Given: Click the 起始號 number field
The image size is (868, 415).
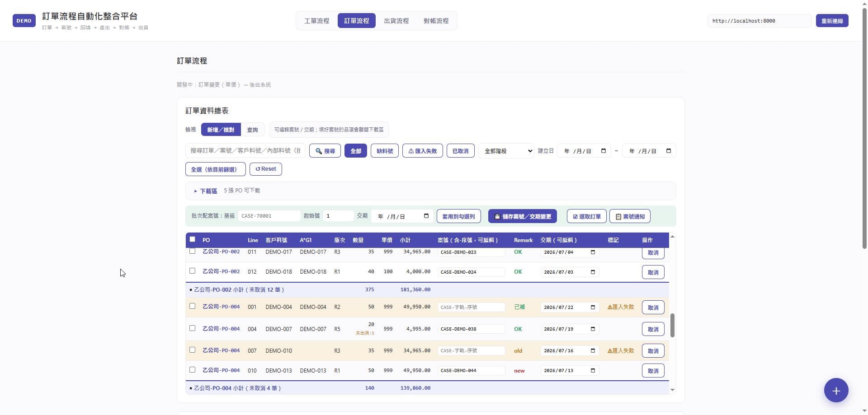Looking at the screenshot, I should coord(338,216).
